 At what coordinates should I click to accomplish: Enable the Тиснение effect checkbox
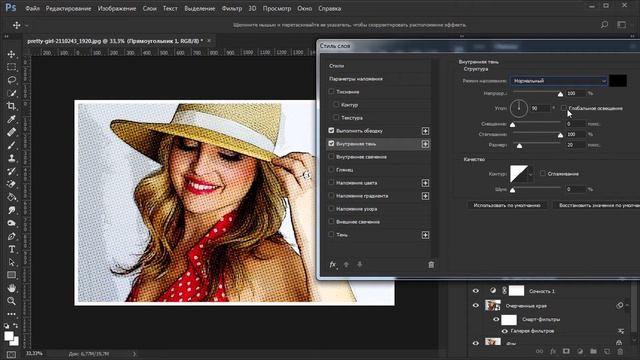pos(331,91)
